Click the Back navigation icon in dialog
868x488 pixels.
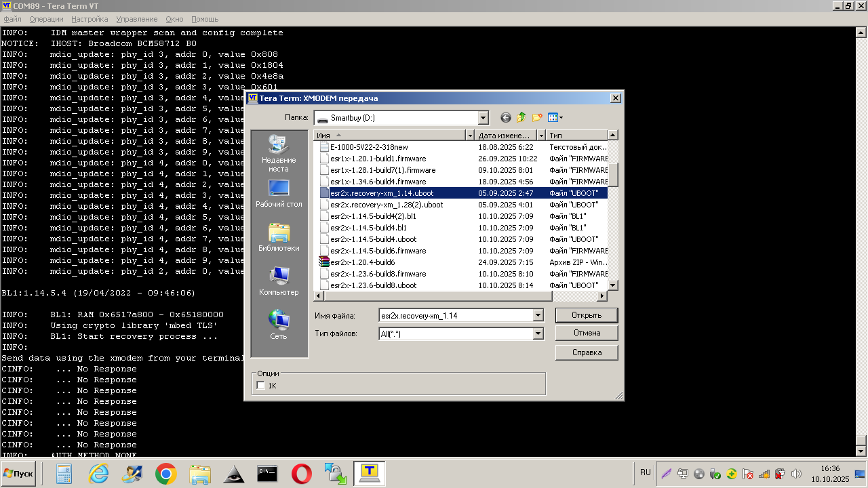tap(505, 118)
